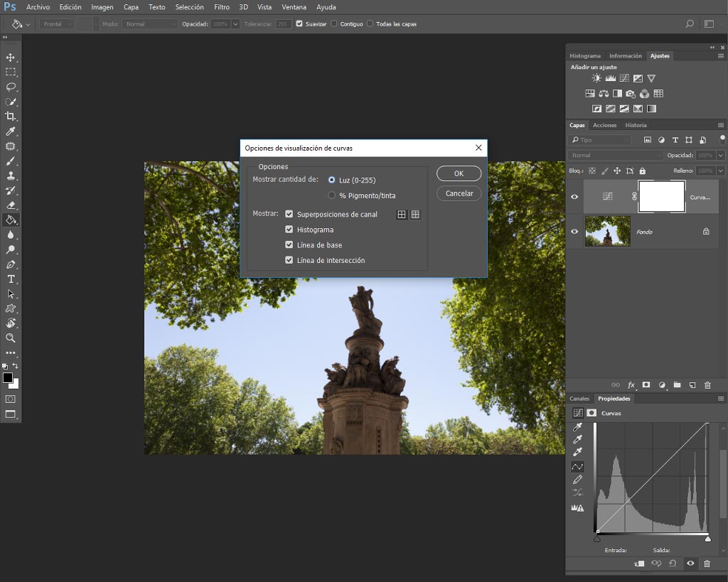The image size is (728, 582).
Task: Uncheck Superposiciones de canal
Action: click(x=289, y=214)
